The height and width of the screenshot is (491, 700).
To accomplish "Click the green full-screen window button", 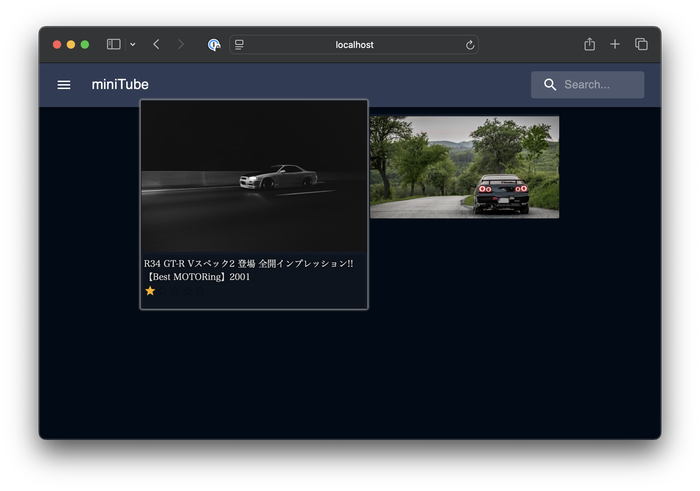I will click(x=85, y=45).
